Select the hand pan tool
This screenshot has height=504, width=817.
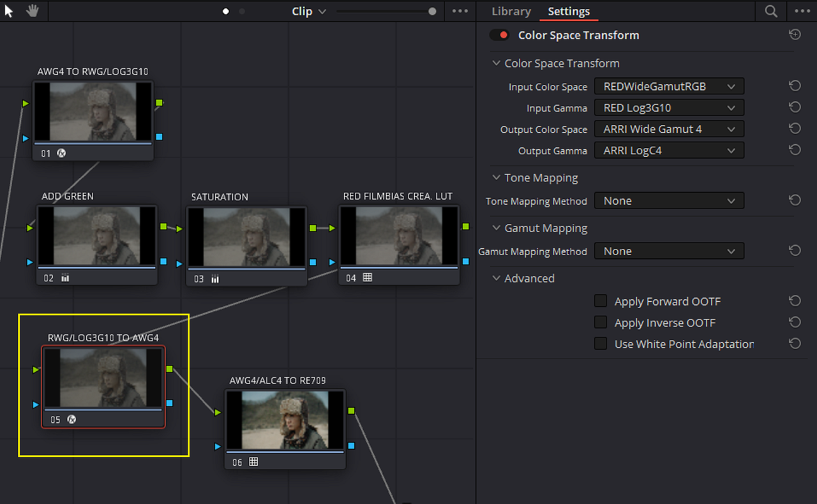[x=32, y=11]
